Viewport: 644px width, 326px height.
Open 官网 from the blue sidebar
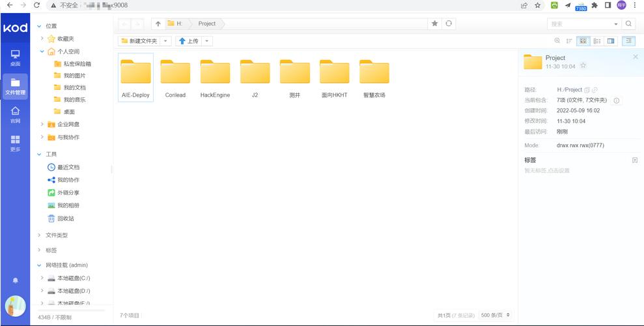point(15,115)
